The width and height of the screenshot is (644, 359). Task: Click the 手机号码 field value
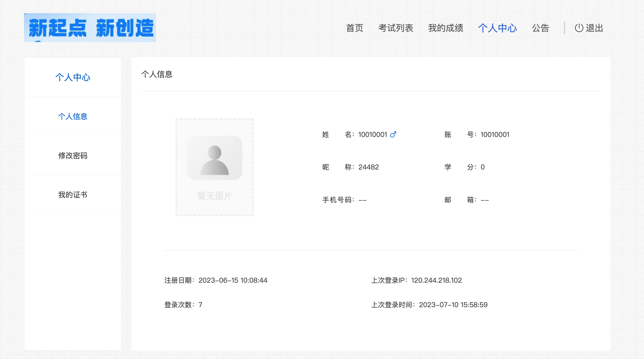363,200
